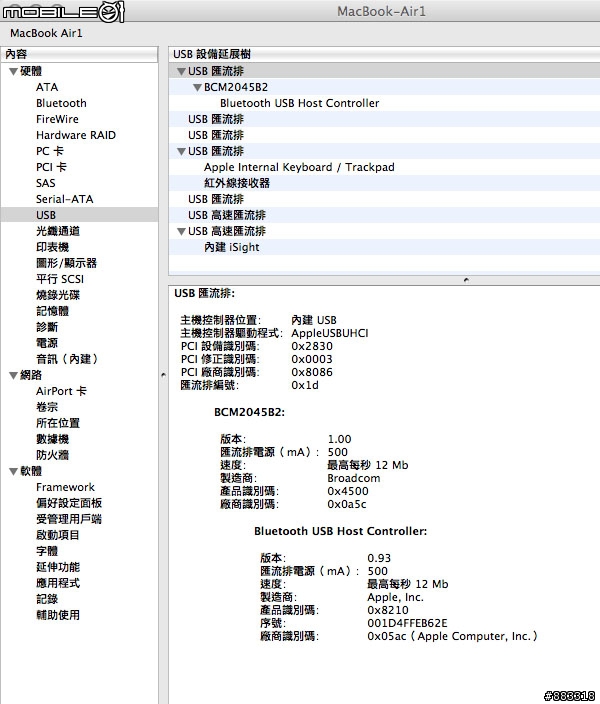Select 字體 fonts in the sidebar
Viewport: 600px width, 704px height.
pyautogui.click(x=47, y=551)
